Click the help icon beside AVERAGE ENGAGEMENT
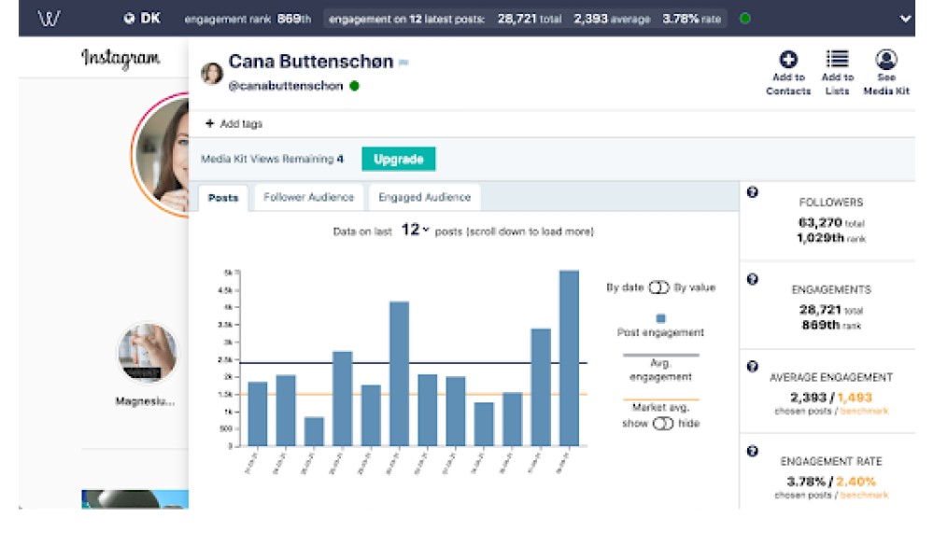This screenshot has width=934, height=560. (752, 366)
